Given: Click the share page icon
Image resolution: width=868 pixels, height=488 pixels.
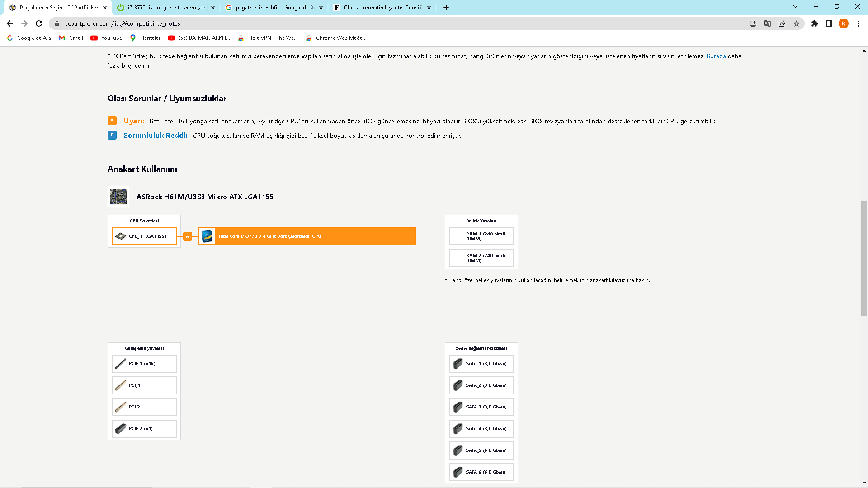Looking at the screenshot, I should coord(782,23).
